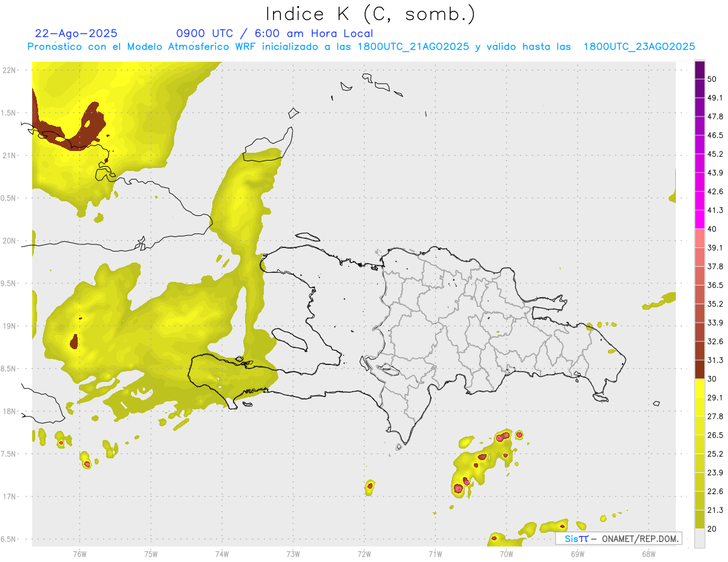Click the '20N' latitude label
This screenshot has width=728, height=562.
(x=9, y=241)
